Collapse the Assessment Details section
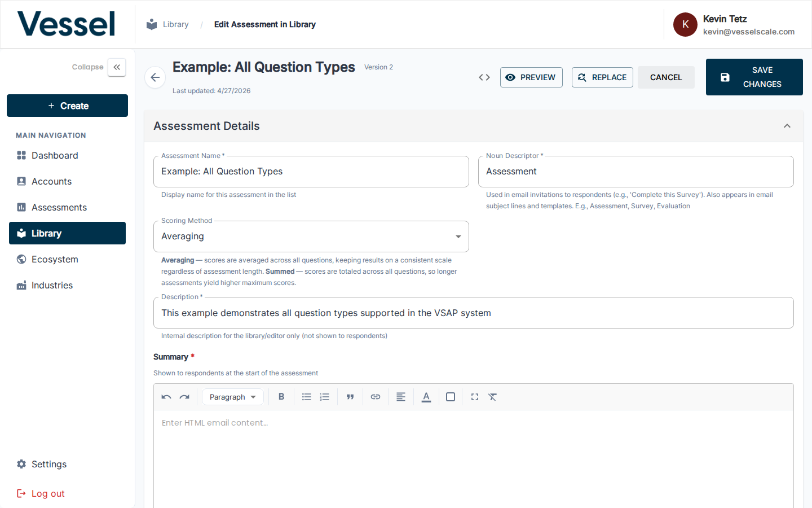The width and height of the screenshot is (812, 508). [787, 126]
